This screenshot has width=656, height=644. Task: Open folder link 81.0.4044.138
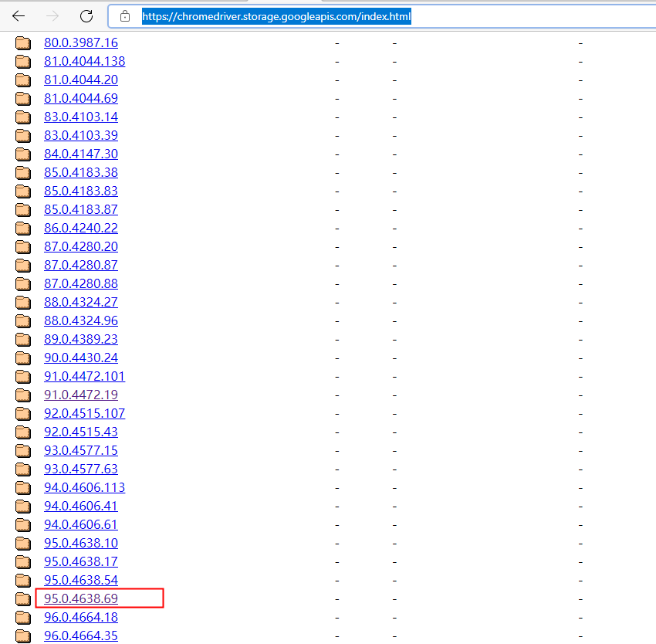tap(85, 61)
